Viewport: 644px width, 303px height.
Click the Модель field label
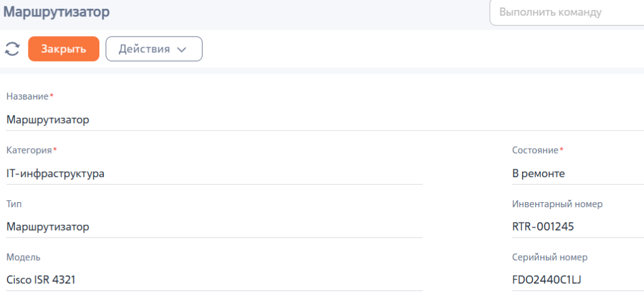point(23,258)
